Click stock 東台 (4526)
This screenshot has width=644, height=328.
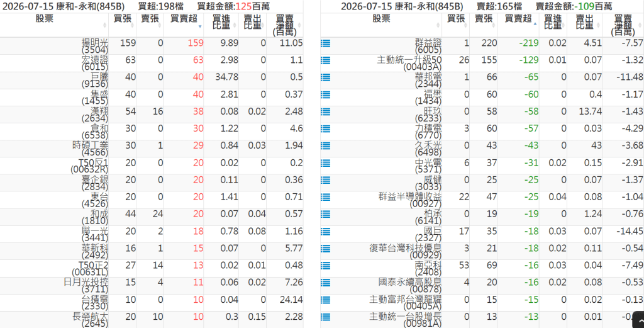click(x=95, y=200)
